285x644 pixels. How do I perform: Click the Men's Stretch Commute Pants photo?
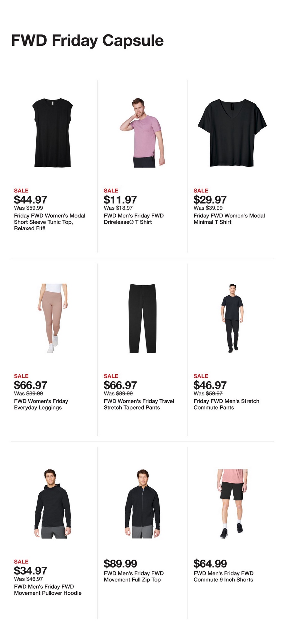pos(232,318)
